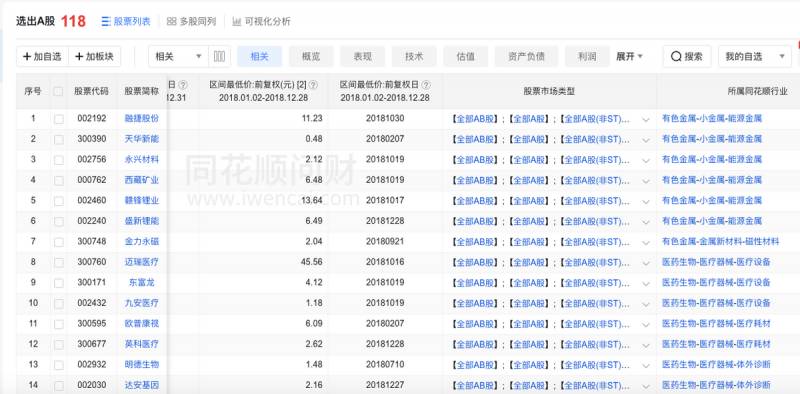The width and height of the screenshot is (800, 394).
Task: Expand market type for row 300760
Action: point(645,263)
